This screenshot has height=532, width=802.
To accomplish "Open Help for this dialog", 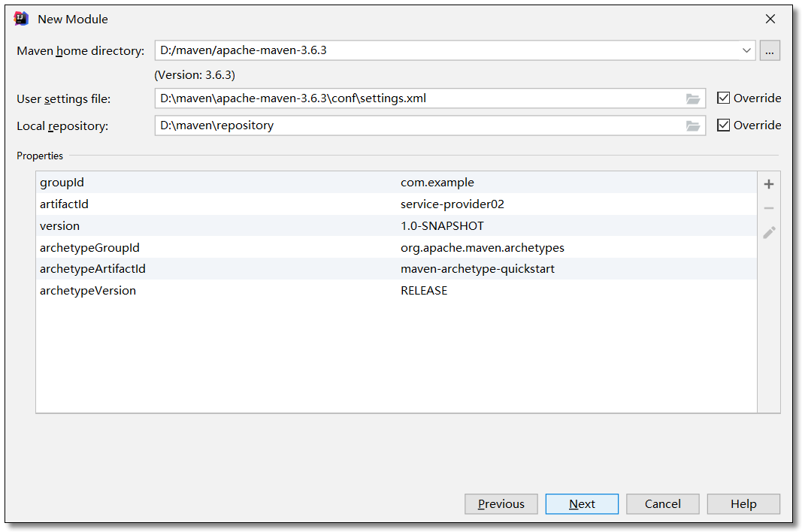I will 743,504.
